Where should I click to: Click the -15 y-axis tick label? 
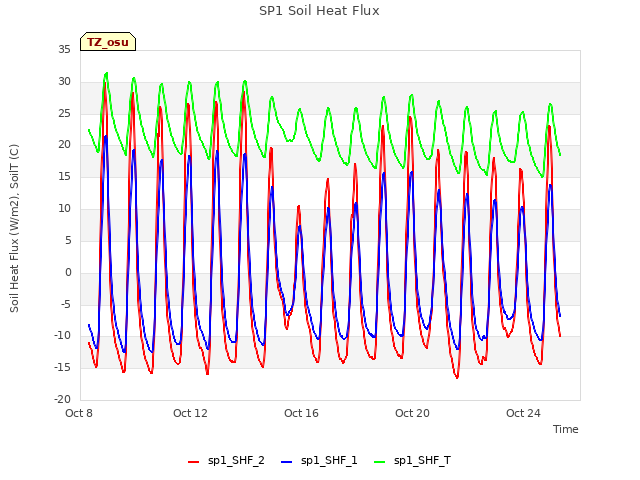click(62, 367)
